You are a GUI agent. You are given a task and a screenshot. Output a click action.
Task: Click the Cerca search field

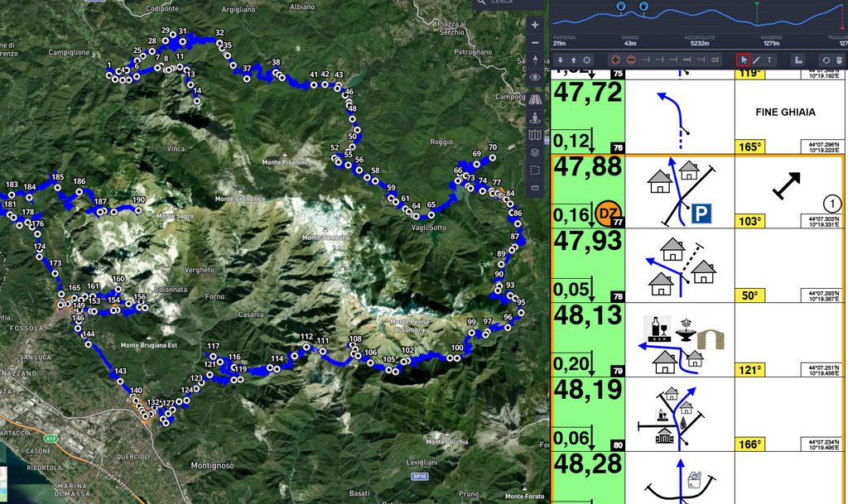click(x=508, y=3)
